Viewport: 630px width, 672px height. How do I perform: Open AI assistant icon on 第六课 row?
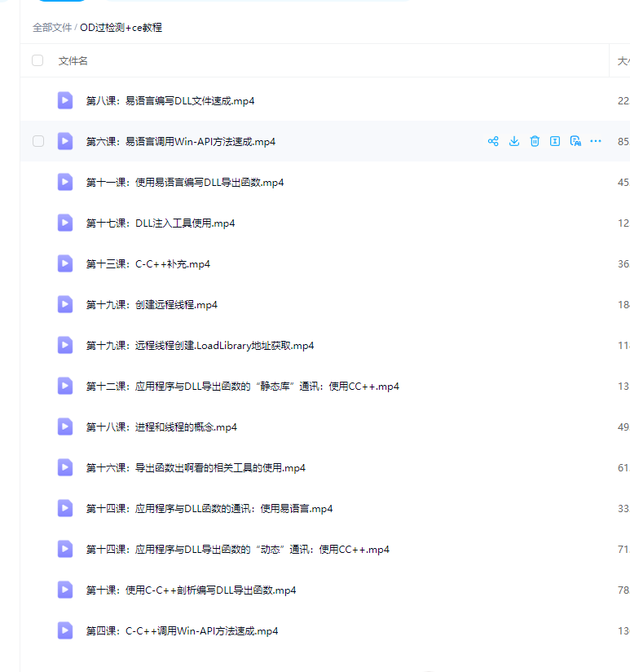575,141
